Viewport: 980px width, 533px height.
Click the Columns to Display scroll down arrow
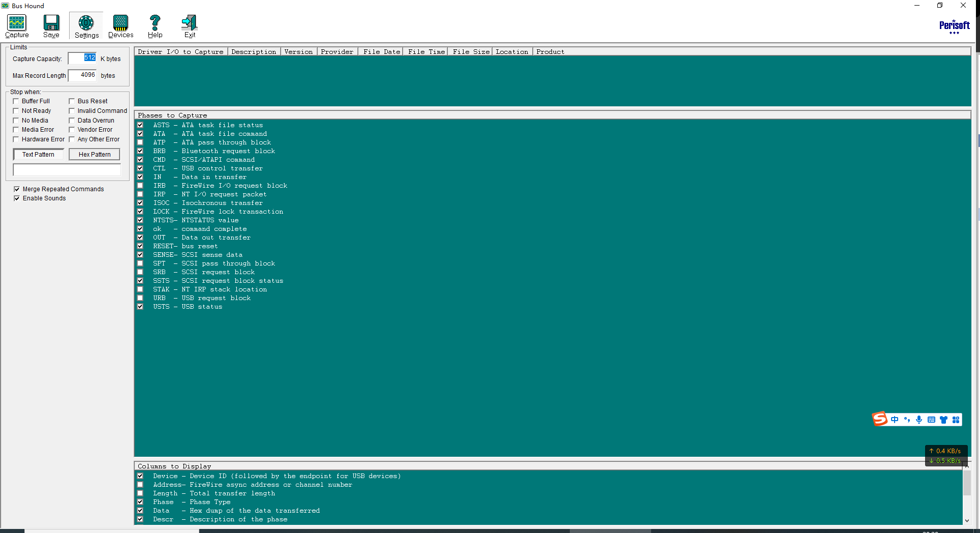(x=967, y=520)
